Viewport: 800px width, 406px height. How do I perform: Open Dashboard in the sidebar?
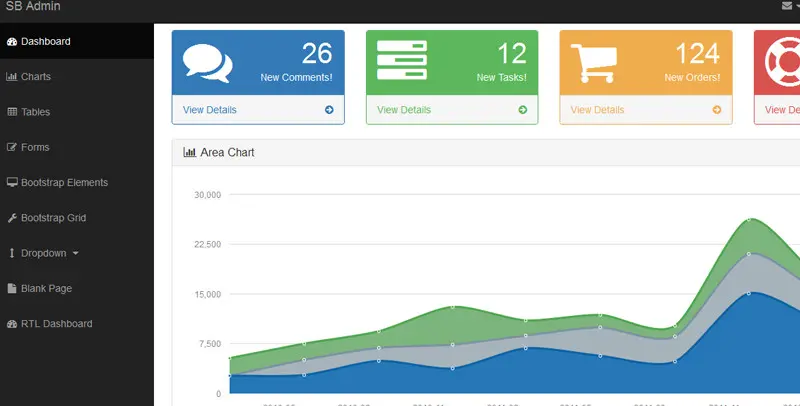pos(77,41)
